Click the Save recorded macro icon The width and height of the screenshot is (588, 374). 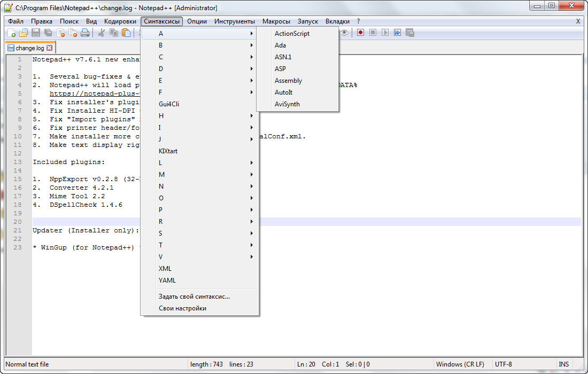pos(410,33)
